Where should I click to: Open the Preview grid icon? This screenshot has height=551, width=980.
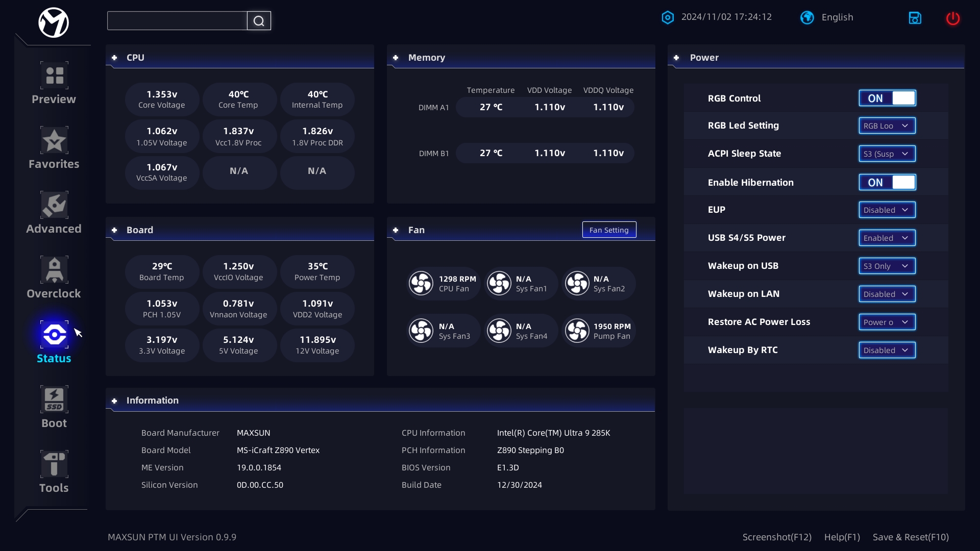54,76
